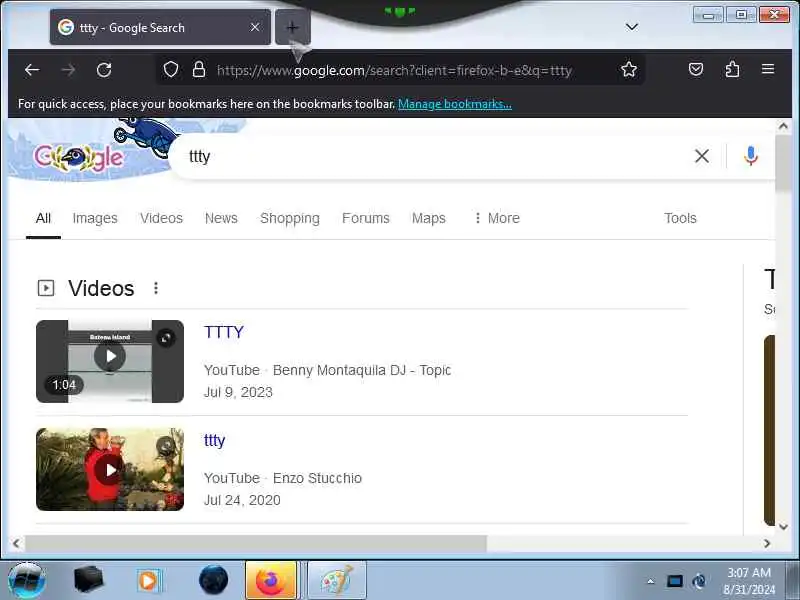The height and width of the screenshot is (600, 800).
Task: Click the Google doodle logo
Action: pos(79,157)
